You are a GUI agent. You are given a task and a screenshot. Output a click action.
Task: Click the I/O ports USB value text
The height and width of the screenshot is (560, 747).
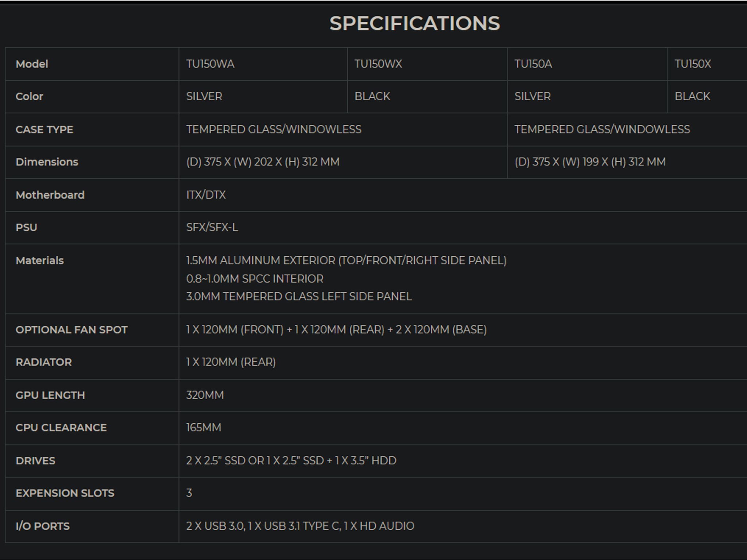tap(300, 526)
